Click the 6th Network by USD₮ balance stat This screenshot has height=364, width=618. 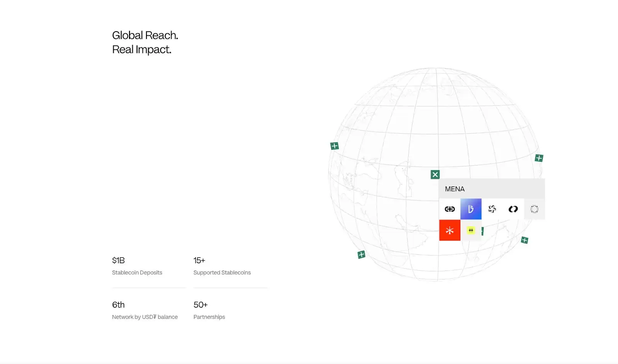pyautogui.click(x=144, y=310)
